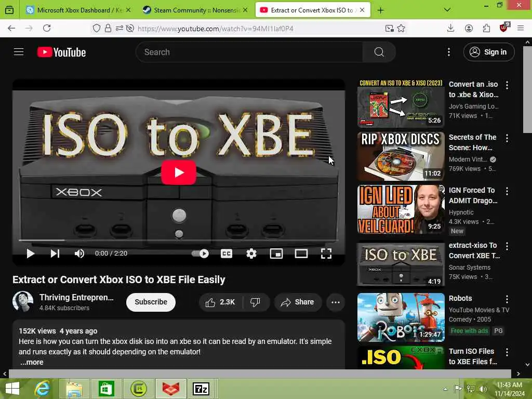Toggle the Autoplay switch
Image resolution: width=532 pixels, height=399 pixels.
tap(200, 254)
